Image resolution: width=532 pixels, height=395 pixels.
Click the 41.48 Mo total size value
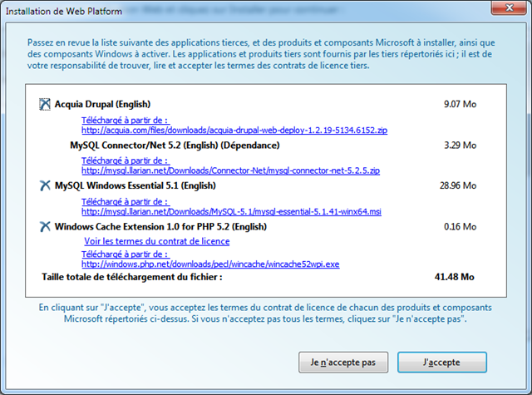click(x=455, y=277)
